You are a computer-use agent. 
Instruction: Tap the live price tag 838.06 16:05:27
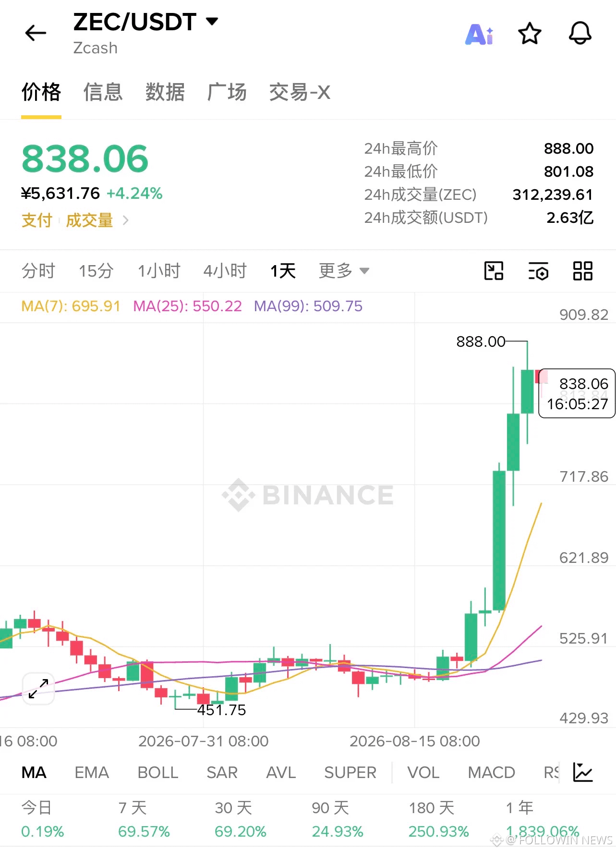578,394
